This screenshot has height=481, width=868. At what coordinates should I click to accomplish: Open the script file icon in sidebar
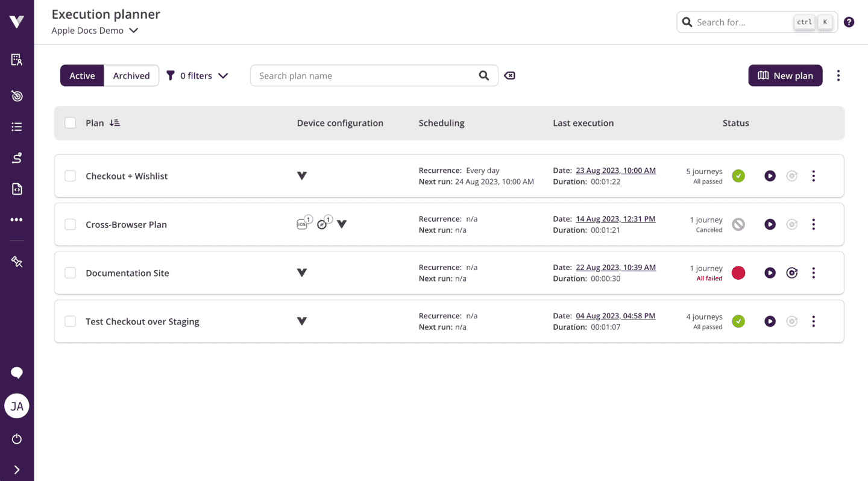tap(16, 188)
